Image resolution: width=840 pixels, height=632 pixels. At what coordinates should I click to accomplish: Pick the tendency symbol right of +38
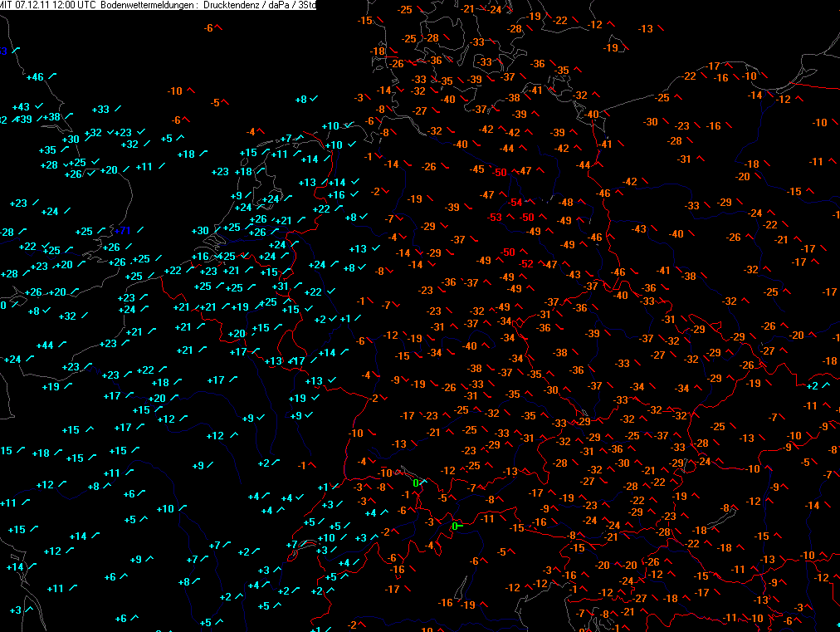point(69,116)
